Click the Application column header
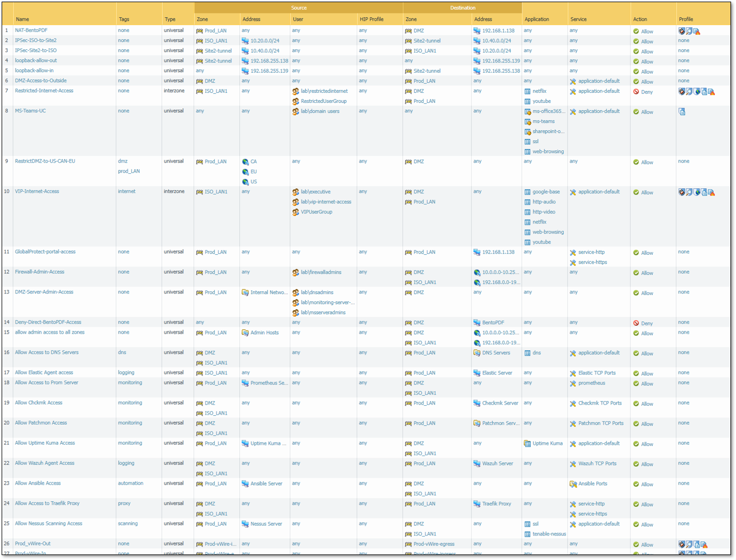This screenshot has height=560, width=736. pyautogui.click(x=536, y=19)
